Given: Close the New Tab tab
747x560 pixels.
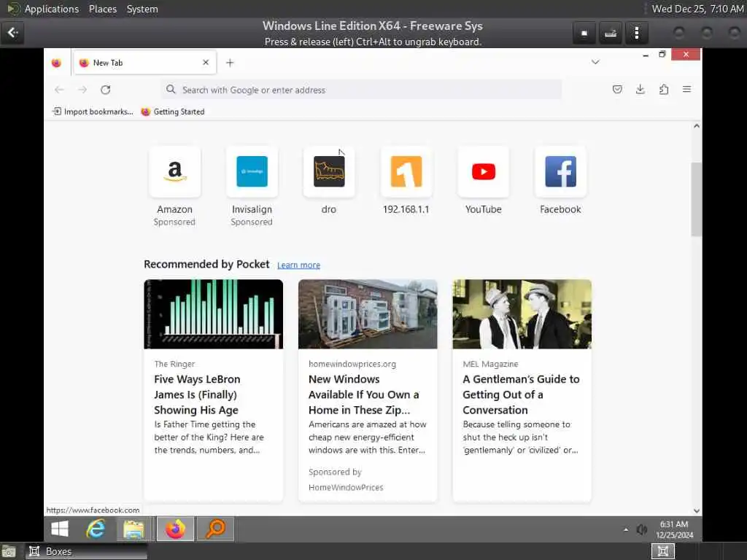Looking at the screenshot, I should coord(206,63).
